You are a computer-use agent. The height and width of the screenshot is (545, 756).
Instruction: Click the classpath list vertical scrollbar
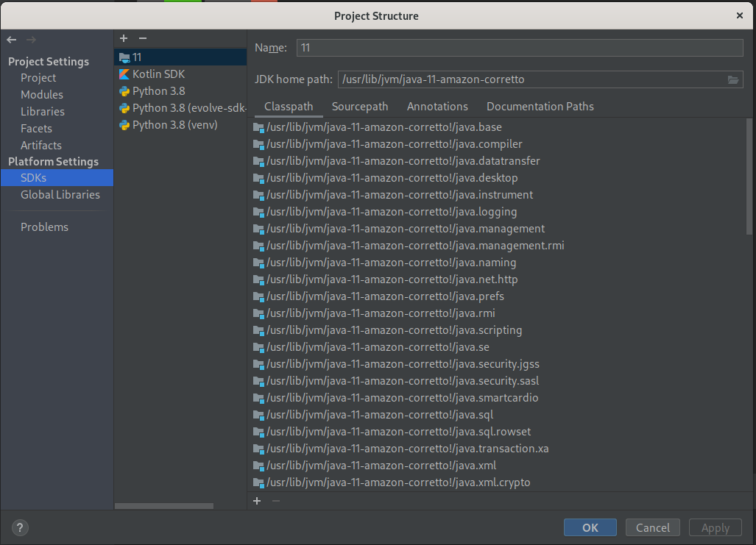point(749,177)
